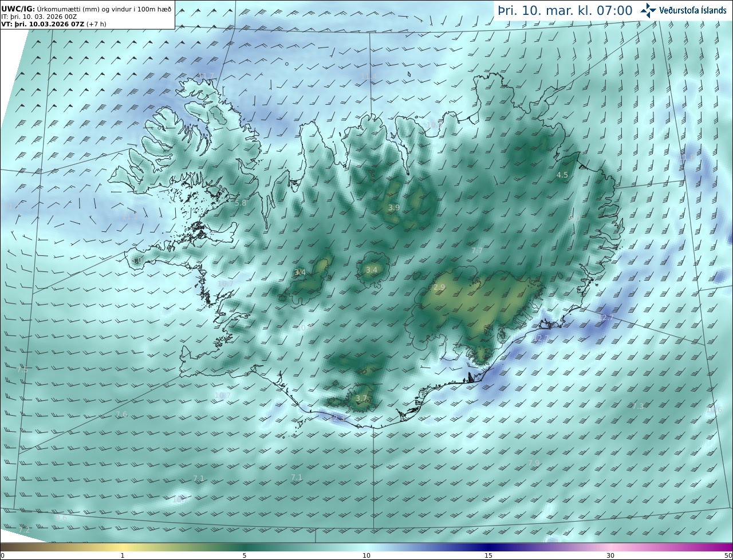Click the map value 10.6 near the right map edge
This screenshot has width=733, height=560.
coord(714,409)
